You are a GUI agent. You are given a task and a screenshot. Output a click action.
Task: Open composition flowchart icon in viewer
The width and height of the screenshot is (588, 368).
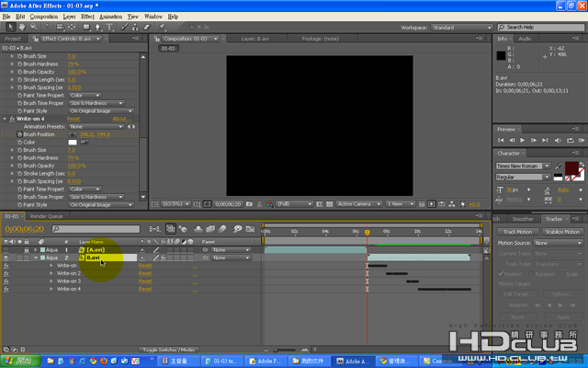[452, 204]
